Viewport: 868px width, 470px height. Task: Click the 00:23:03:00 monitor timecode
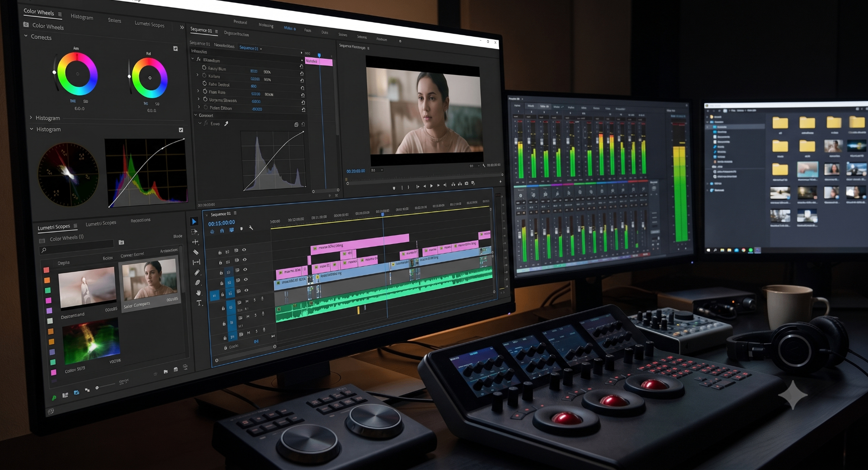coord(355,171)
